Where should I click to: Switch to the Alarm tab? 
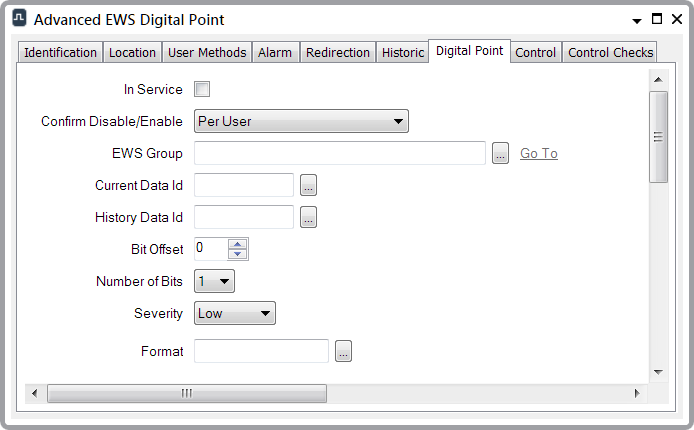(x=275, y=53)
